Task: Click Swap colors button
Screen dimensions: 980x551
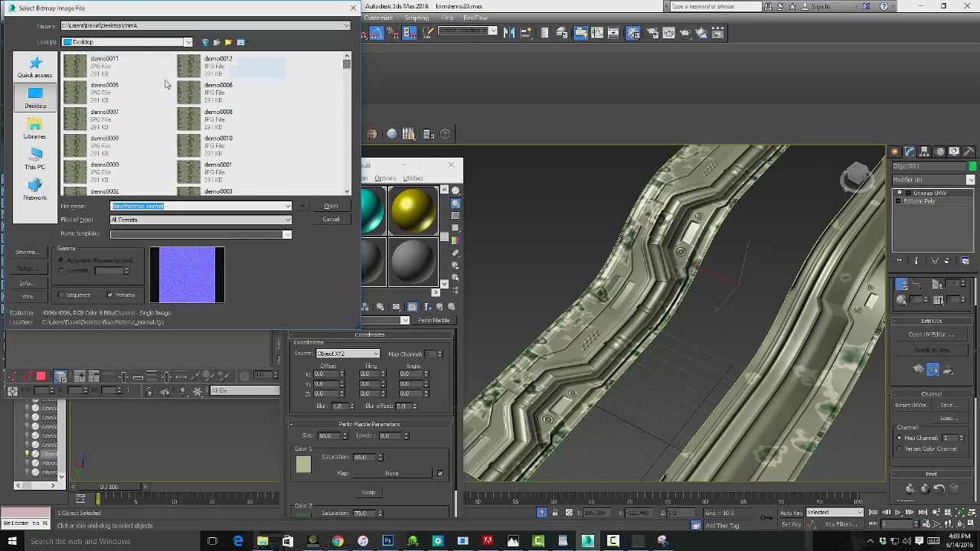Action: (x=368, y=493)
